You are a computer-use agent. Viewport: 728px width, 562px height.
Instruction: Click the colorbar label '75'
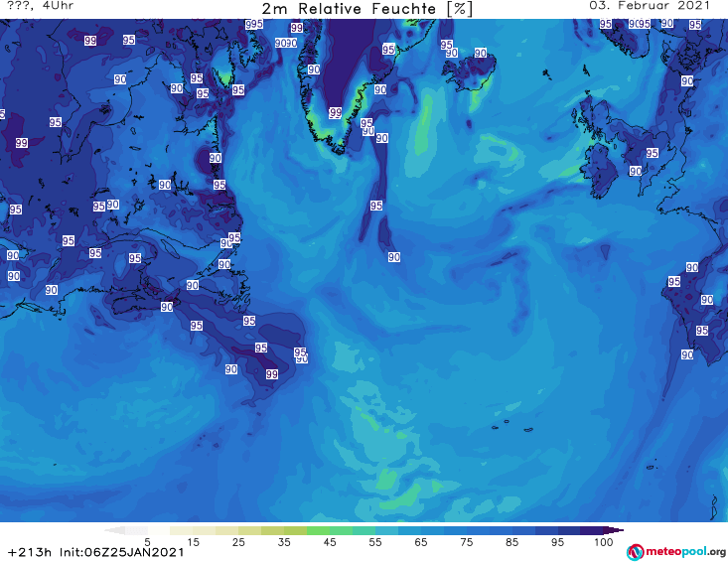coord(466,542)
